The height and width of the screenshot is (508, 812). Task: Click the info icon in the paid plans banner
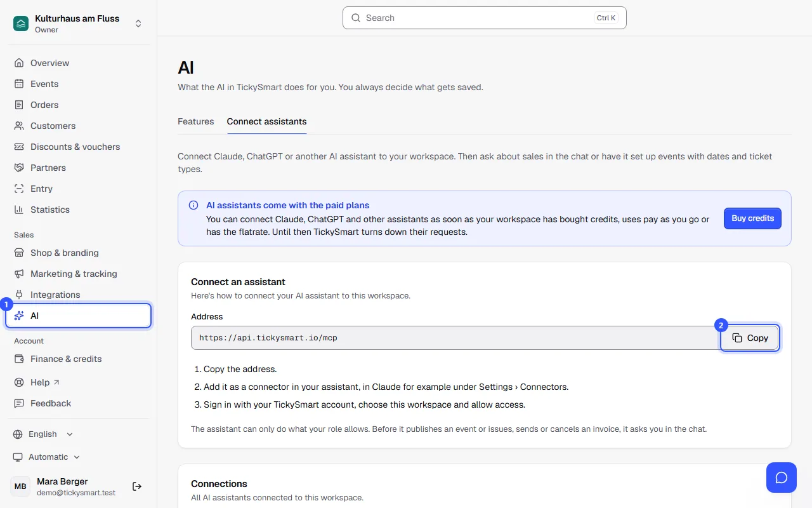coord(193,205)
